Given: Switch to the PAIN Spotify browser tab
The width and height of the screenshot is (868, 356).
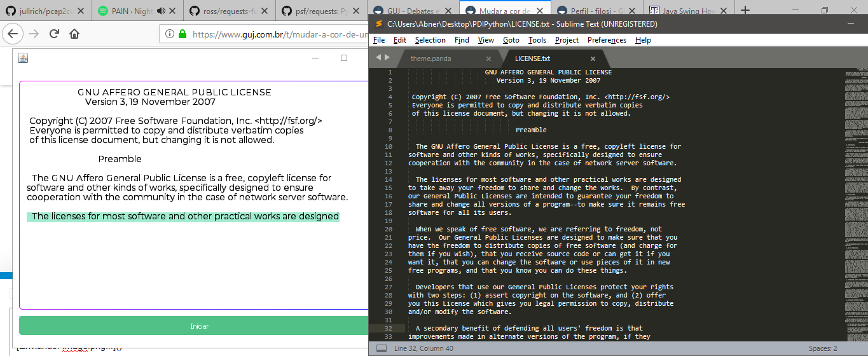Looking at the screenshot, I should click(x=137, y=10).
